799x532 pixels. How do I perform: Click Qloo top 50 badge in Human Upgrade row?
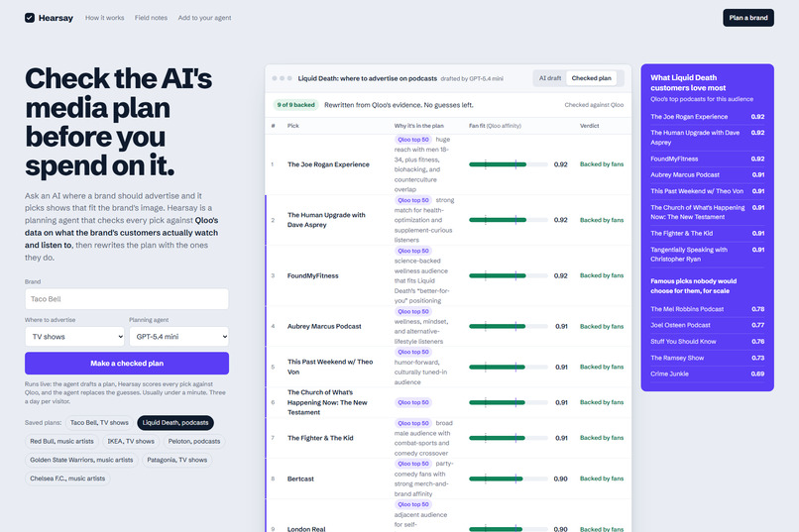413,200
